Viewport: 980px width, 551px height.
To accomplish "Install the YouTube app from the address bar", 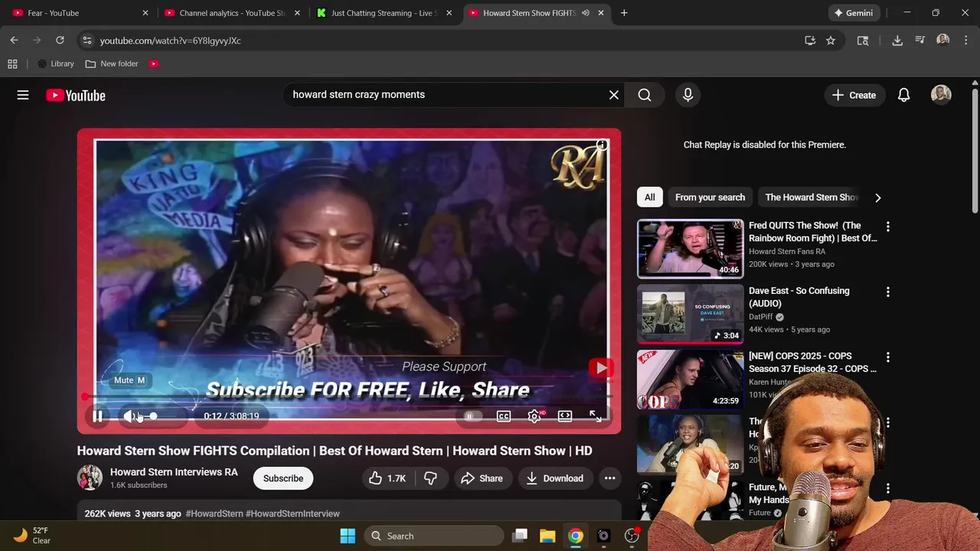I will tap(810, 41).
